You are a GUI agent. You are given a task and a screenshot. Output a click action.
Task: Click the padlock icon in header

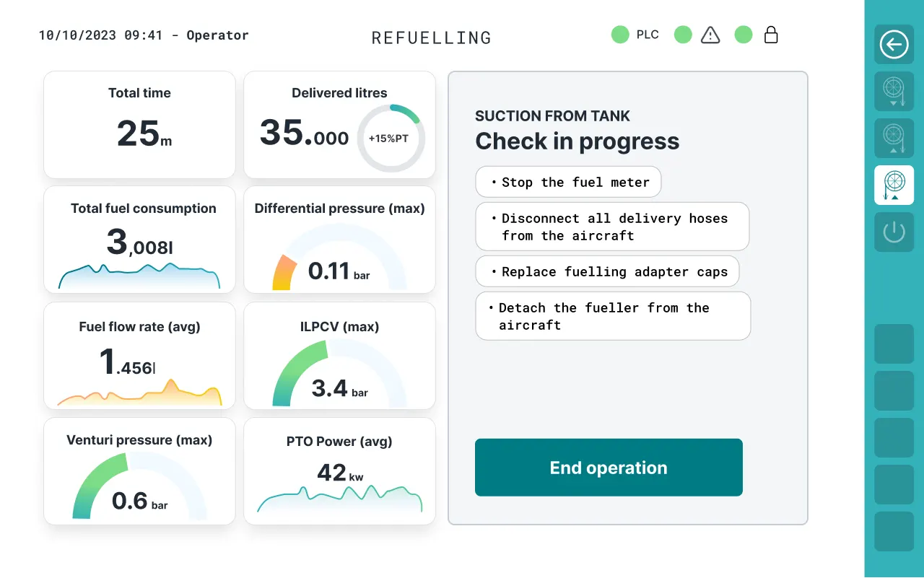(771, 35)
